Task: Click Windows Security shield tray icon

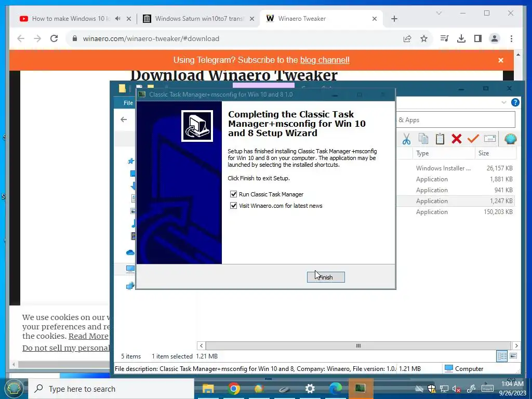Action: pyautogui.click(x=432, y=389)
